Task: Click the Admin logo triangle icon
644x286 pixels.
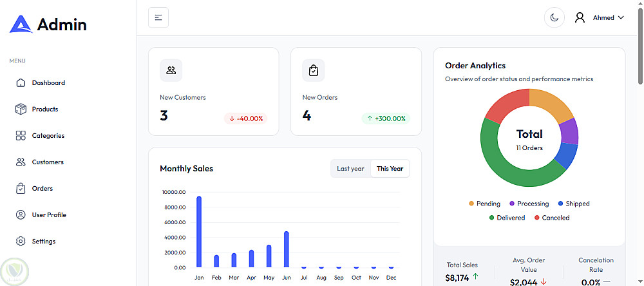Action: point(21,24)
